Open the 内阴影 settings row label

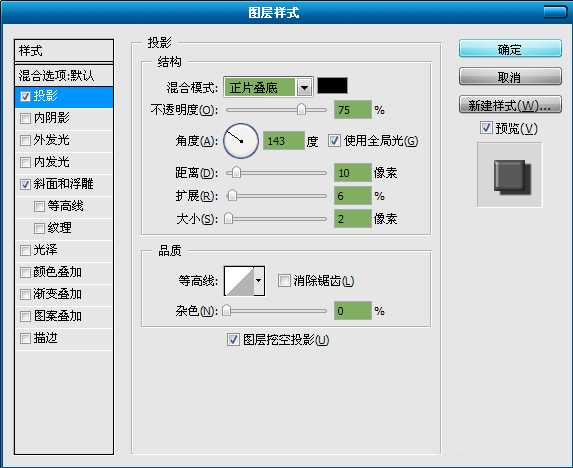(52, 118)
